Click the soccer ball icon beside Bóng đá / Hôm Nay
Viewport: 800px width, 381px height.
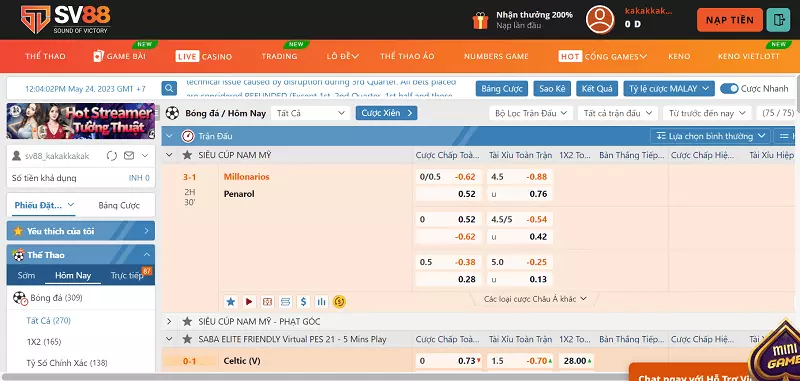pos(172,113)
